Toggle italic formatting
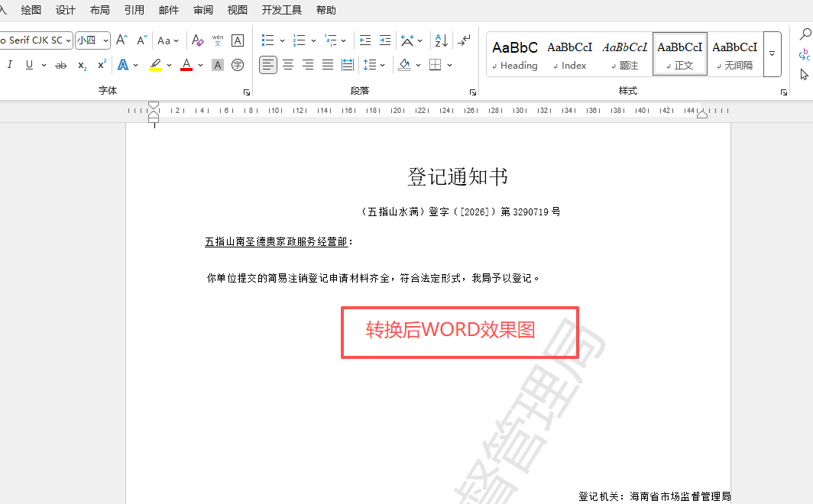The height and width of the screenshot is (504, 813). [10, 65]
